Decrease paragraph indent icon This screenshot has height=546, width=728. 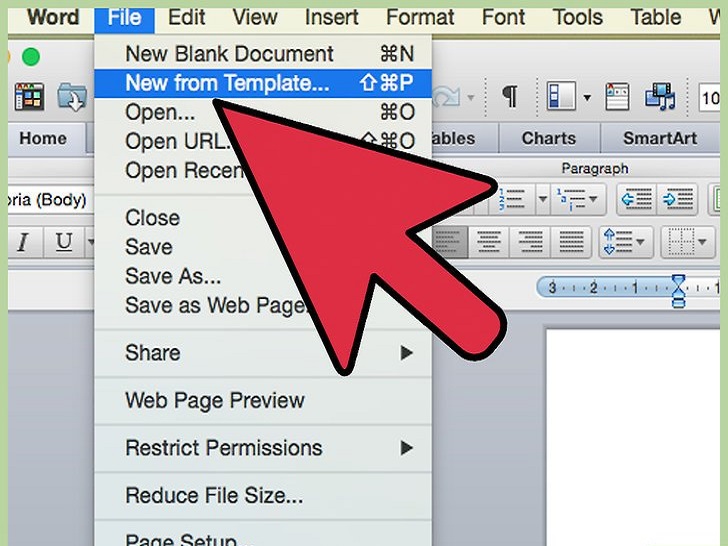636,199
